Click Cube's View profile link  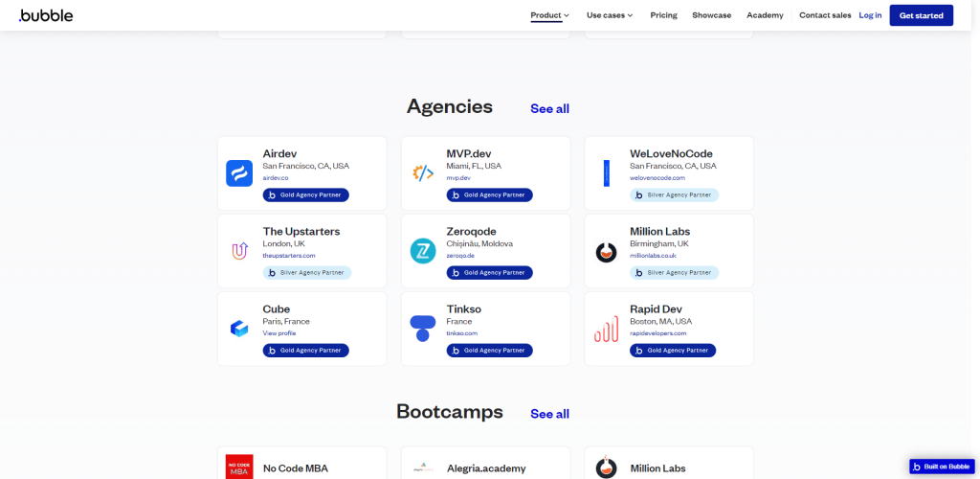279,333
